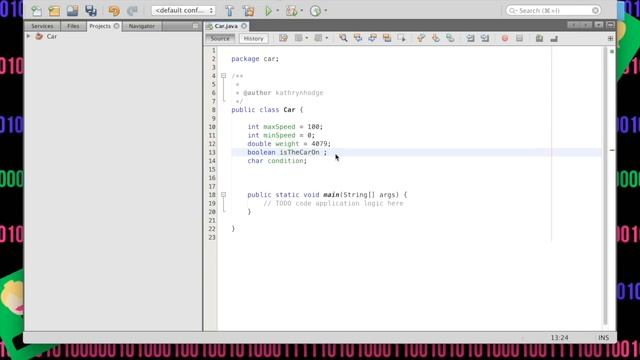Click the New File toolbar icon
640x360 pixels.
coord(37,11)
